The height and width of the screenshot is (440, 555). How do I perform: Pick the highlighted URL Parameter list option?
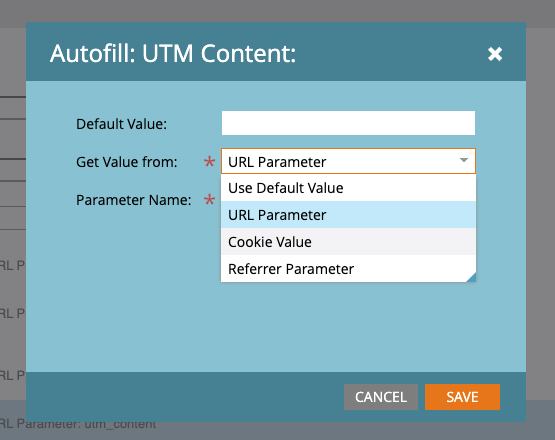pos(348,215)
